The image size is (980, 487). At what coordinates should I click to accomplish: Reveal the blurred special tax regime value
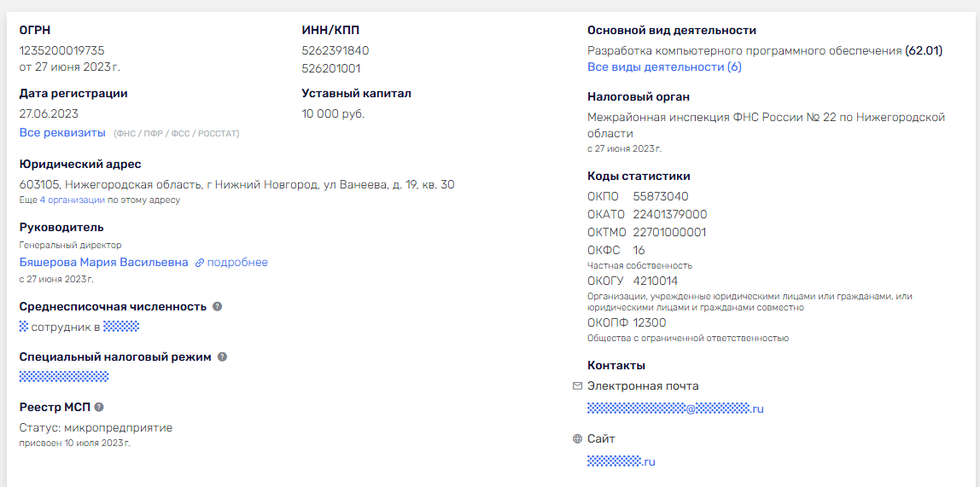click(64, 376)
